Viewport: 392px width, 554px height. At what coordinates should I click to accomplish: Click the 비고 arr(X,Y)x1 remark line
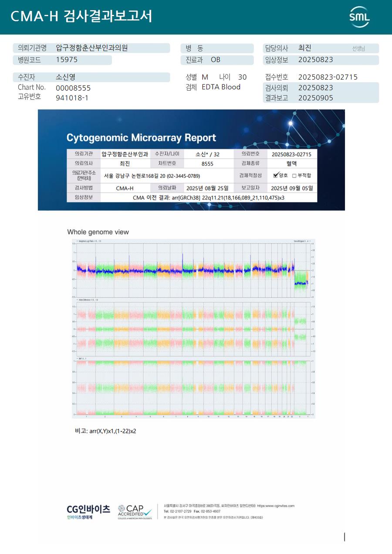105,431
